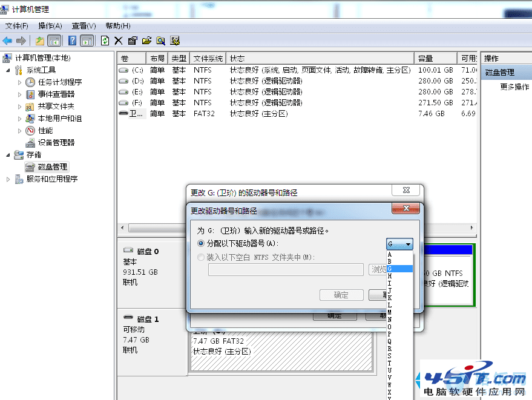Collapse the 系统工具 tree node

pos(8,70)
